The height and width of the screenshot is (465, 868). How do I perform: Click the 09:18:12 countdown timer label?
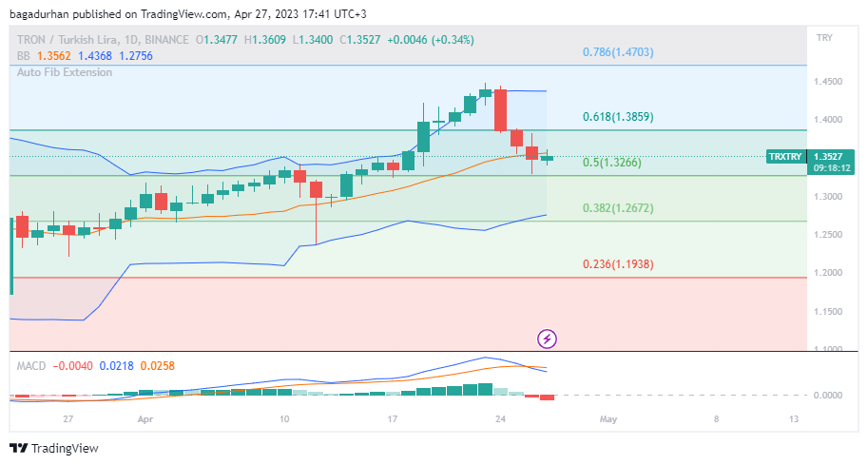(832, 167)
